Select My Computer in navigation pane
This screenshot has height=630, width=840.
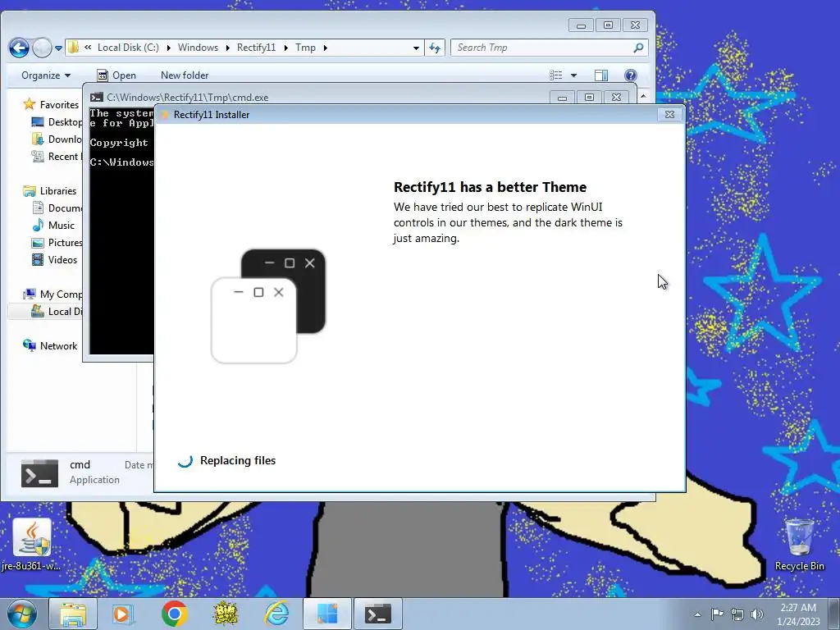click(52, 294)
